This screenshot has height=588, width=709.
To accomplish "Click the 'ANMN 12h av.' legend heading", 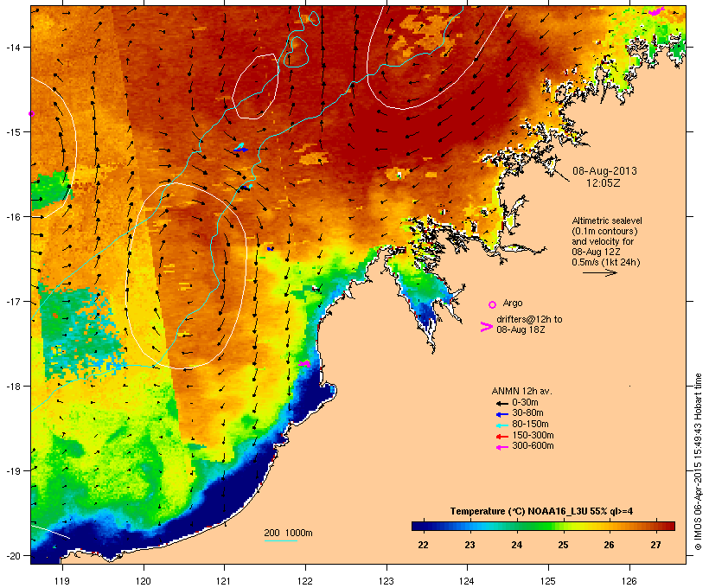I will (521, 391).
